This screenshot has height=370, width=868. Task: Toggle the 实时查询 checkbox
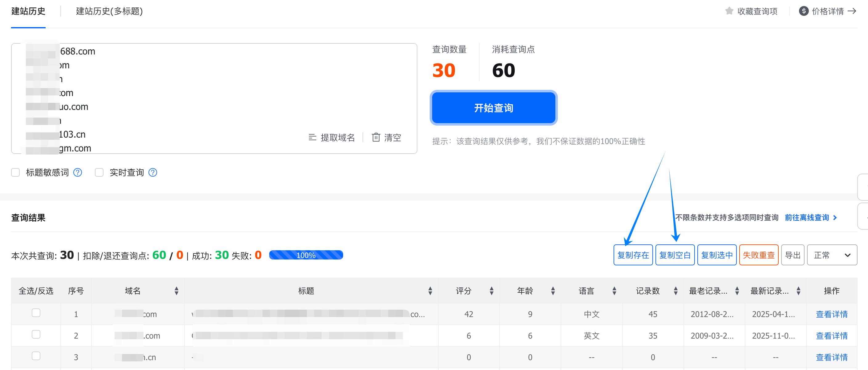point(99,172)
